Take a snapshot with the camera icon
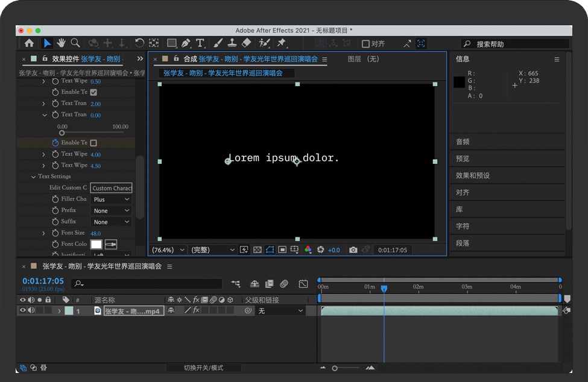Viewport: 588px width, 382px height. pyautogui.click(x=353, y=250)
